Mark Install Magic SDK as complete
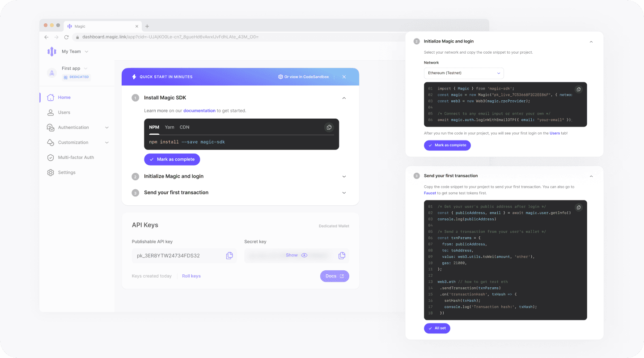Screen dimensions: 644x358 172,159
